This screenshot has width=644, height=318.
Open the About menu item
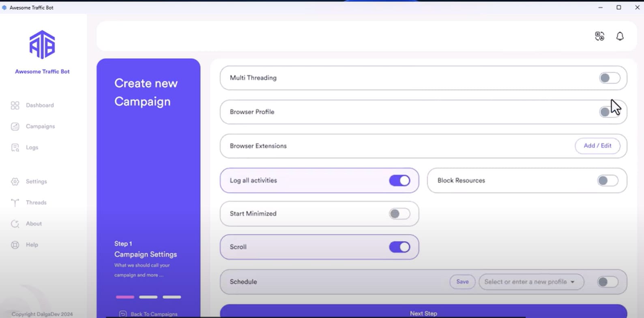pos(34,224)
